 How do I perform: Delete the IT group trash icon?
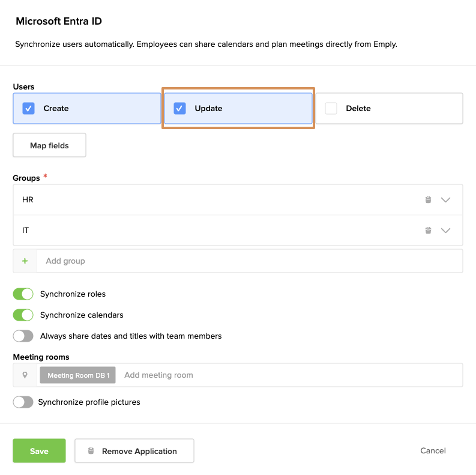[428, 231]
